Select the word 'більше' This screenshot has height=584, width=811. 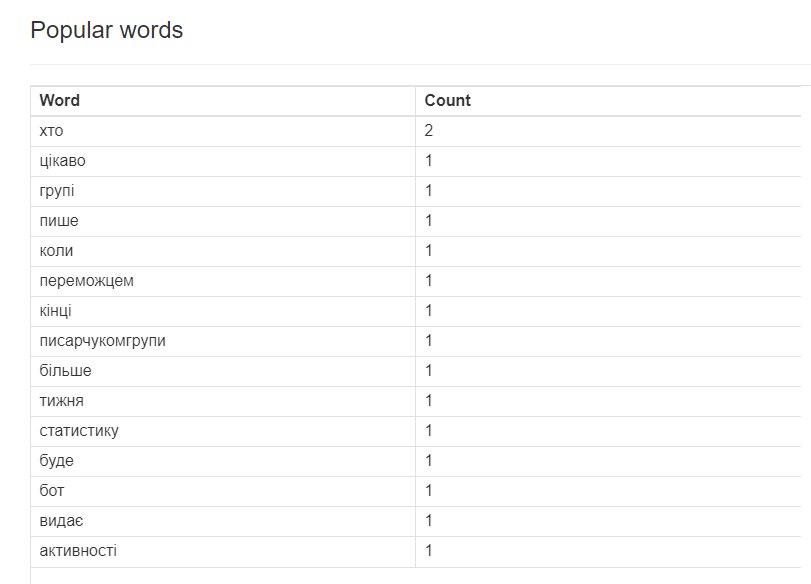click(x=65, y=371)
